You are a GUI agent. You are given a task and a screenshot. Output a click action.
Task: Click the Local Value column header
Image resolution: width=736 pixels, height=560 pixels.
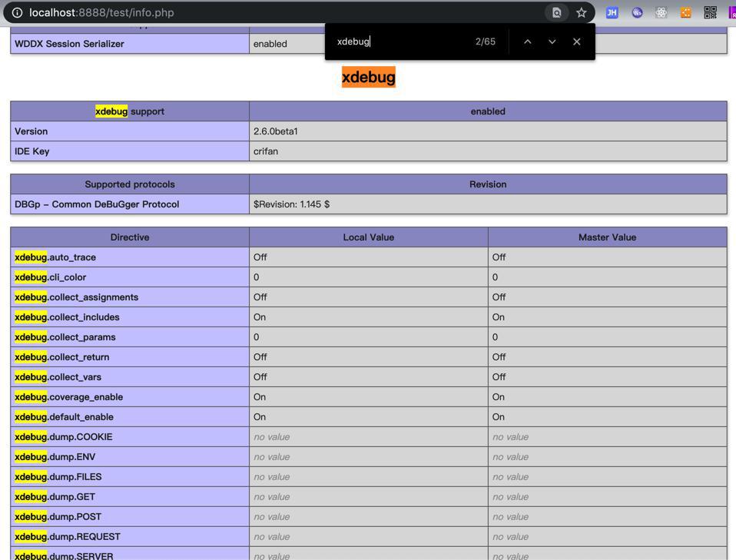tap(369, 237)
